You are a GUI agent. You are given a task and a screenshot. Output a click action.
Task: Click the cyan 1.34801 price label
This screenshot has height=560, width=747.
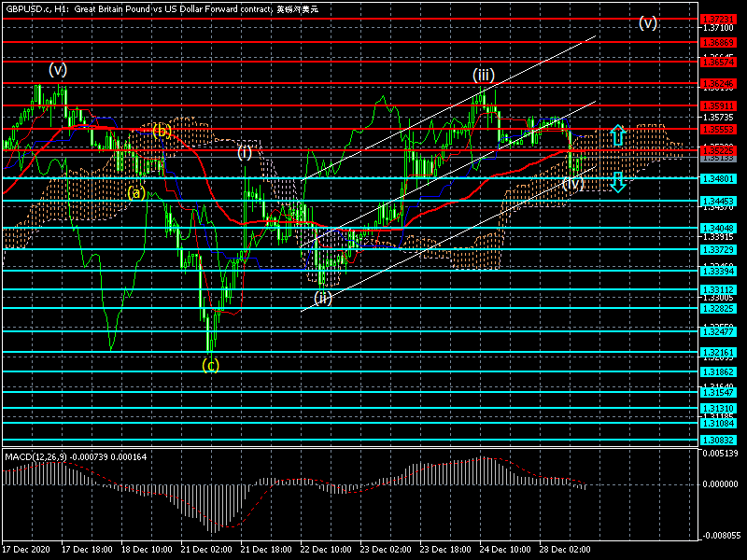click(718, 178)
